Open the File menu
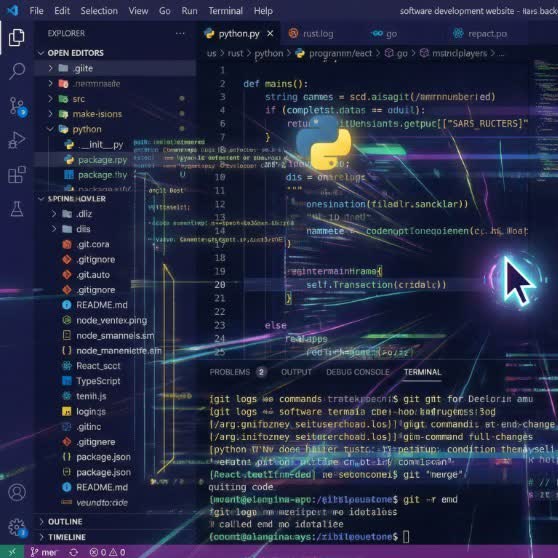Screen dimensions: 558x558 [36, 11]
